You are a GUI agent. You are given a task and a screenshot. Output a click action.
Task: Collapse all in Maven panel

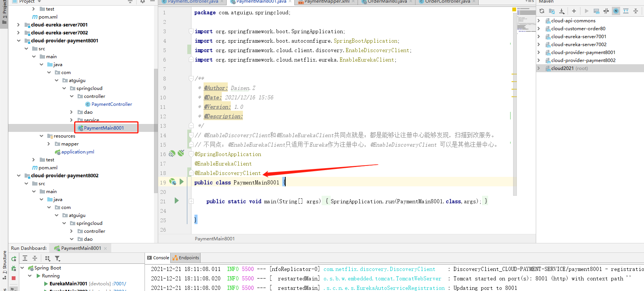coord(636,11)
